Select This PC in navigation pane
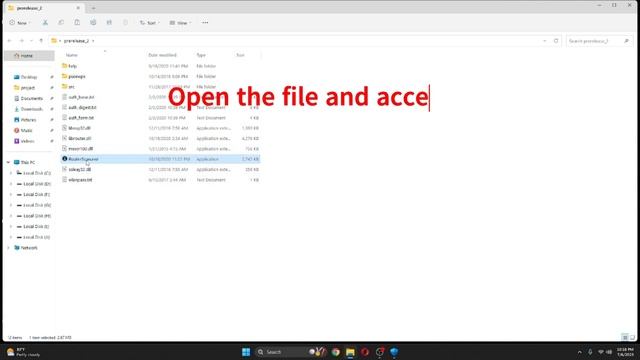Screen dimensions: 640x360 coord(28,162)
